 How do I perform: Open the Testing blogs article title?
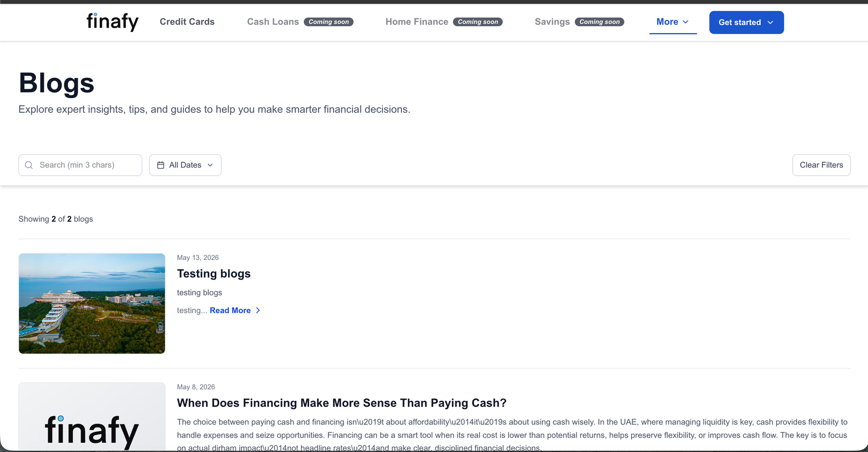coord(214,273)
